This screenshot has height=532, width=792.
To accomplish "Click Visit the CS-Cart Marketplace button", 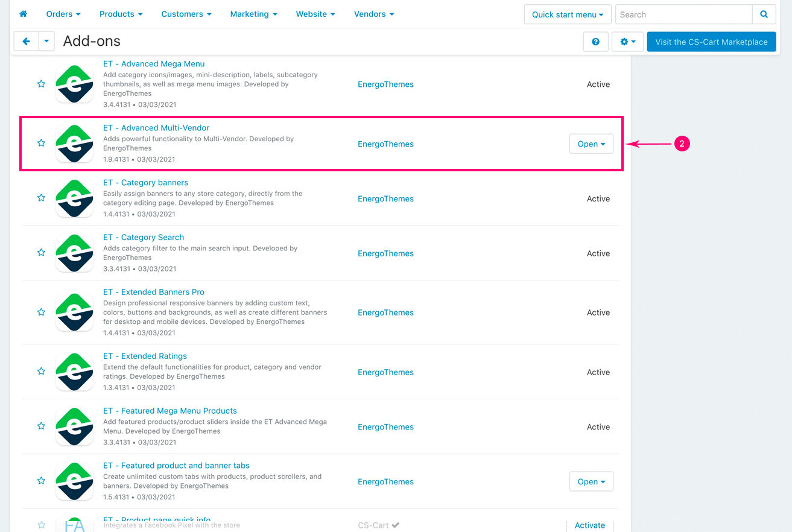I will [711, 42].
